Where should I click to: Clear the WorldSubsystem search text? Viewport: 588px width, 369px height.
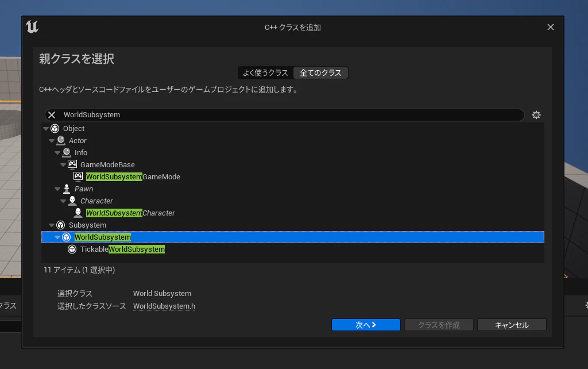pos(52,115)
